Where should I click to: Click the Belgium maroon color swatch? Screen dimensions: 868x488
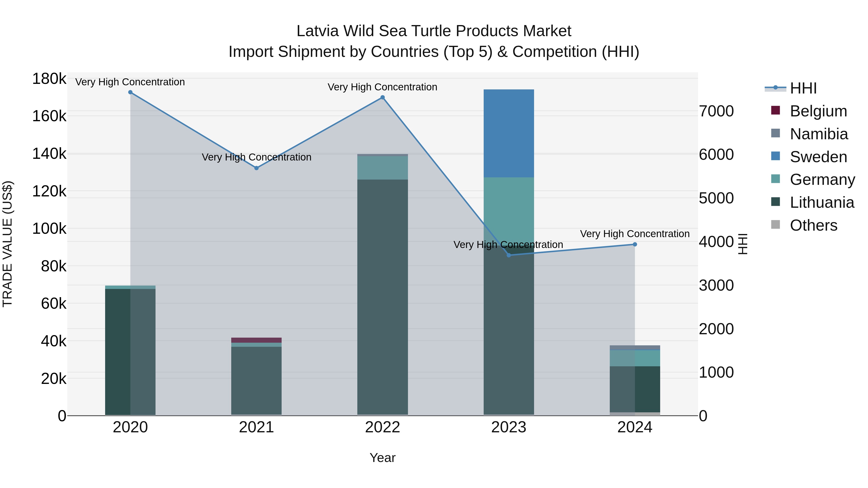point(775,110)
